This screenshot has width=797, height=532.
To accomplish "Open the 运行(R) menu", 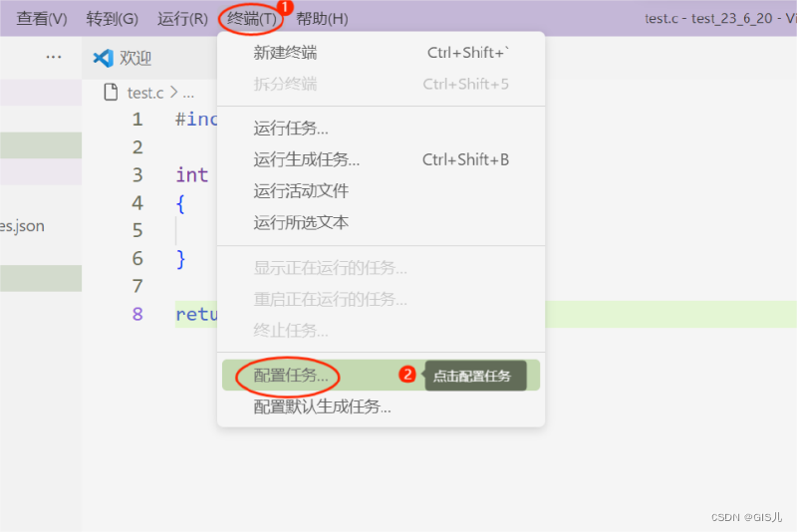I will [182, 19].
